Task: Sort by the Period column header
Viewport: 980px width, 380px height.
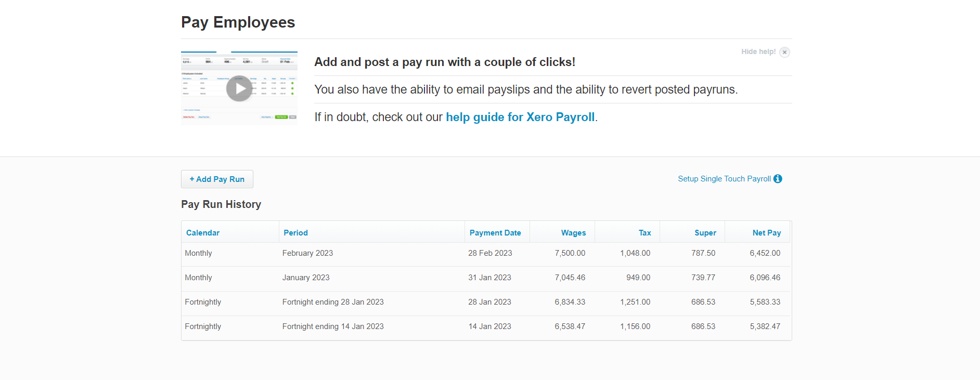Action: 295,233
